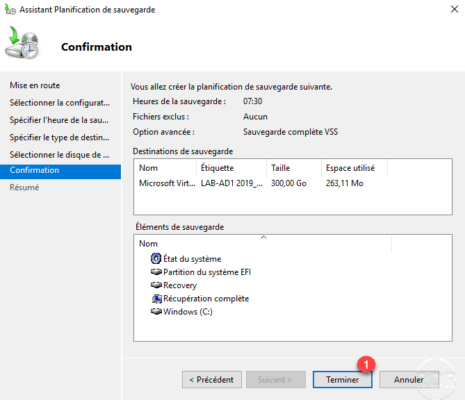
Task: Select the 'Microsoft Virt...' destination row
Action: tap(167, 183)
